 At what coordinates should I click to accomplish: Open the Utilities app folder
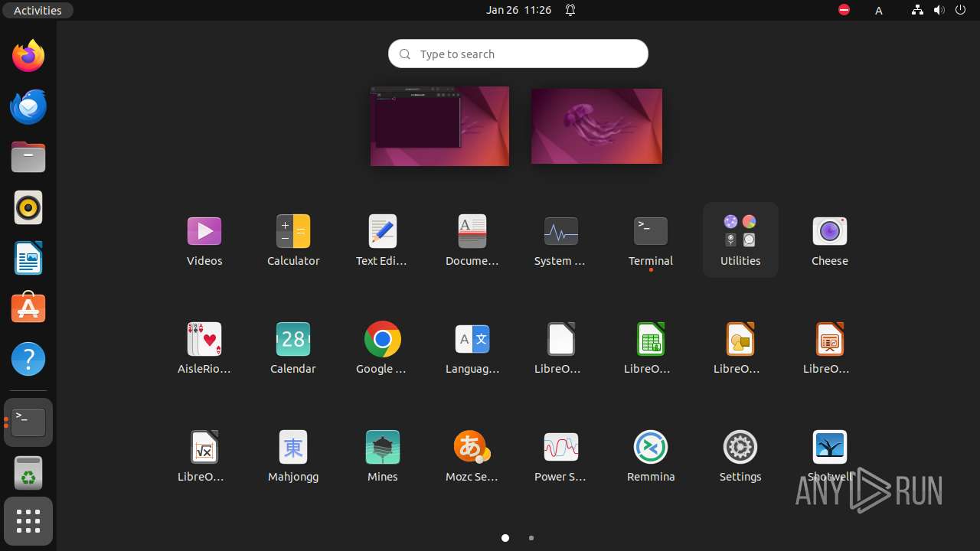pos(740,240)
